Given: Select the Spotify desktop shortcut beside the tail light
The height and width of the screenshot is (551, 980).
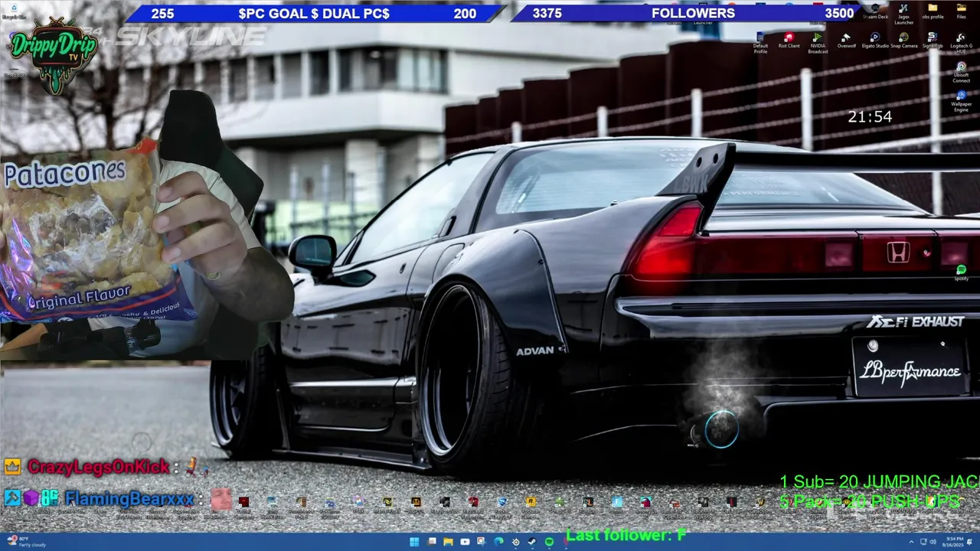Looking at the screenshot, I should click(x=961, y=272).
